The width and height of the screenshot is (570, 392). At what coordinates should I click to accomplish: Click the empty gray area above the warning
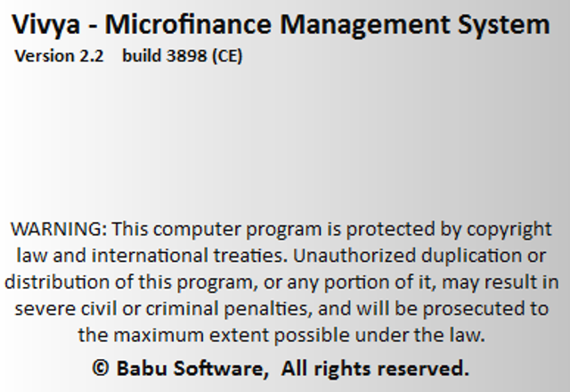pos(285,143)
